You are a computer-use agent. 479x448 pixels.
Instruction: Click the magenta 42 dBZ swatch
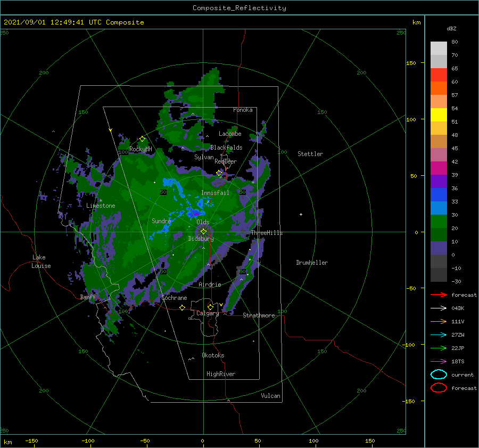coord(439,168)
